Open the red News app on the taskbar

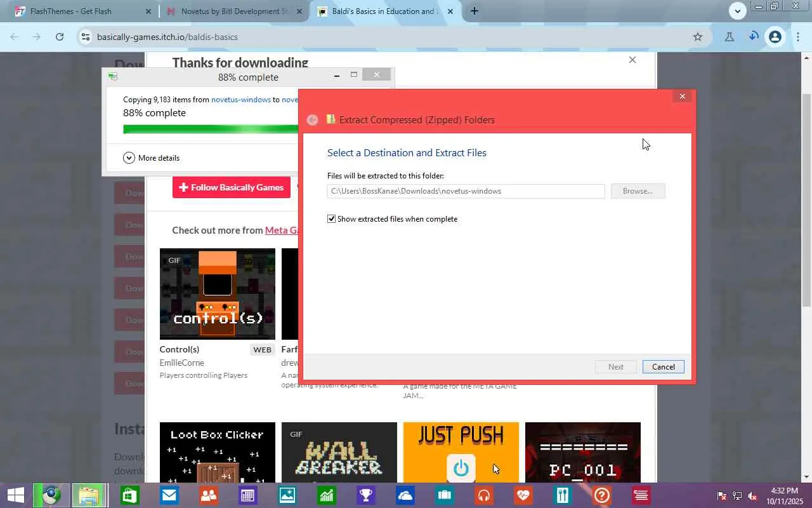click(x=641, y=495)
